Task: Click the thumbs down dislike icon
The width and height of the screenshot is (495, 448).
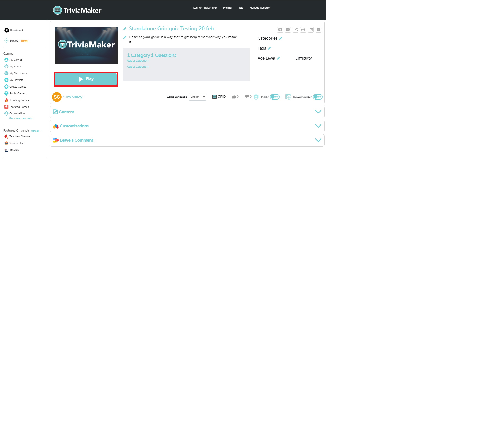Action: [247, 97]
